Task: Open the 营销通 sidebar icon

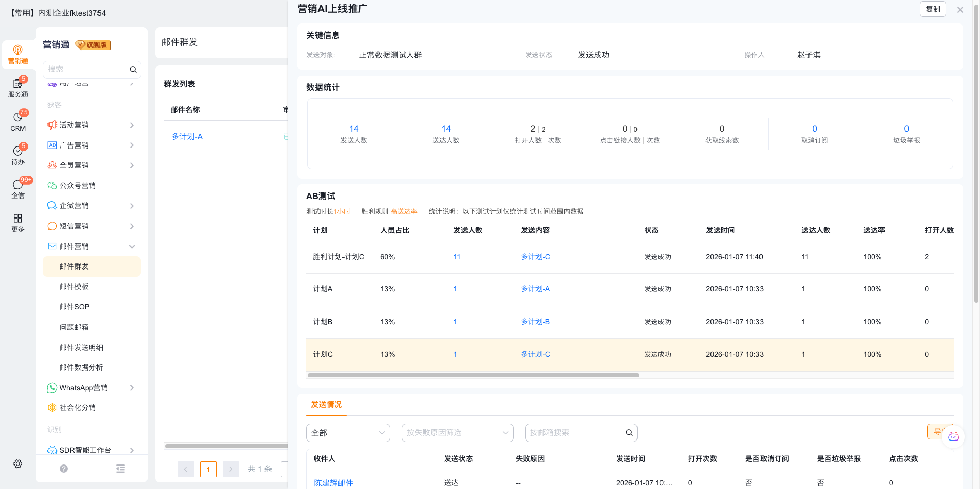Action: tap(18, 54)
